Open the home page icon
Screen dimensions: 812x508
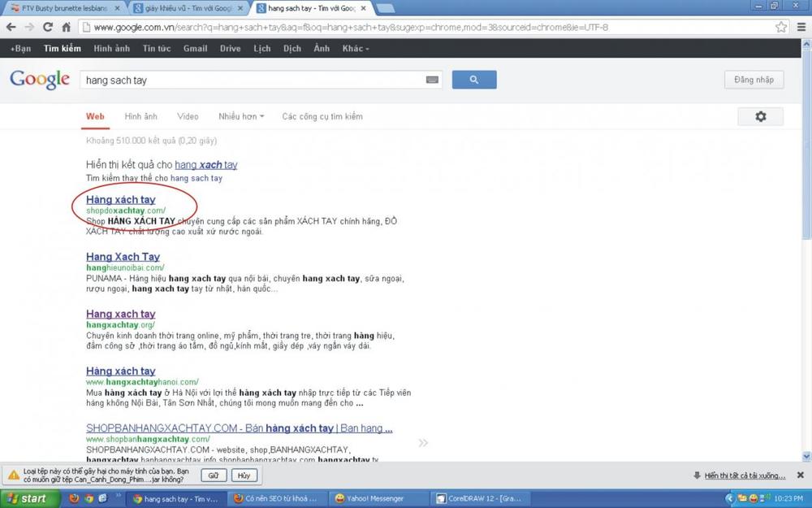tap(67, 27)
